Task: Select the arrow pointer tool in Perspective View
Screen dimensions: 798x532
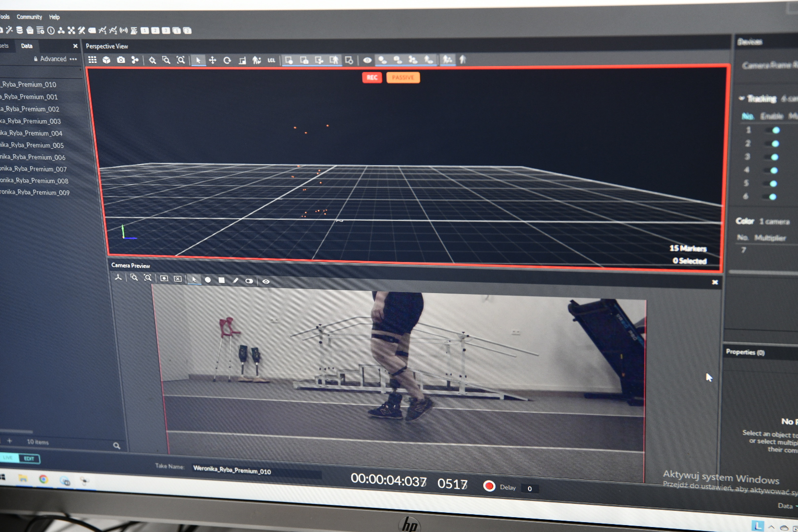Action: click(198, 60)
